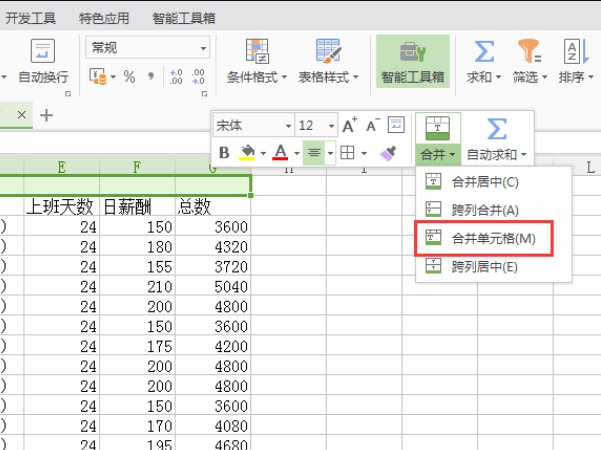Expand the 排序 dropdown arrow
601x450 pixels.
pos(591,77)
